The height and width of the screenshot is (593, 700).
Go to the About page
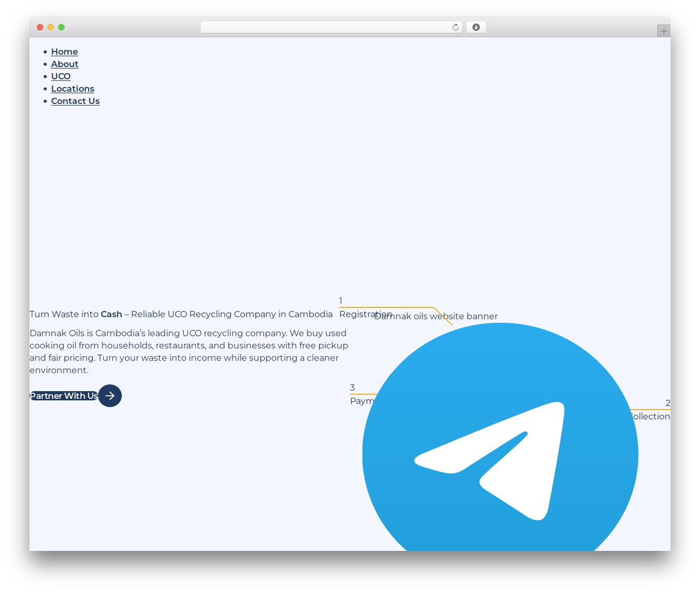65,64
